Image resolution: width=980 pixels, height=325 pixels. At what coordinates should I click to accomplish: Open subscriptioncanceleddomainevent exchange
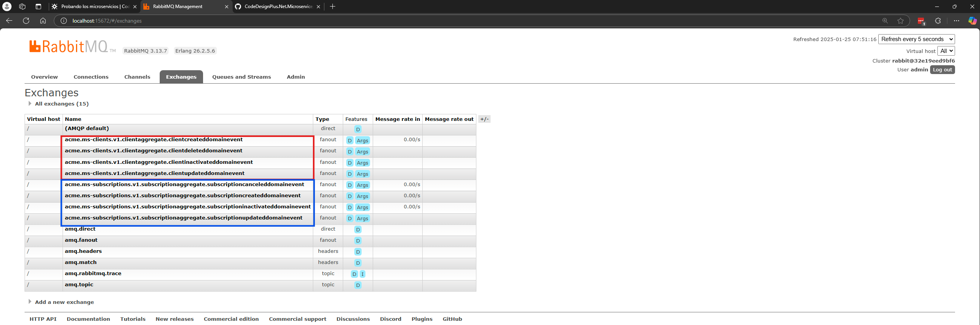[x=184, y=184]
